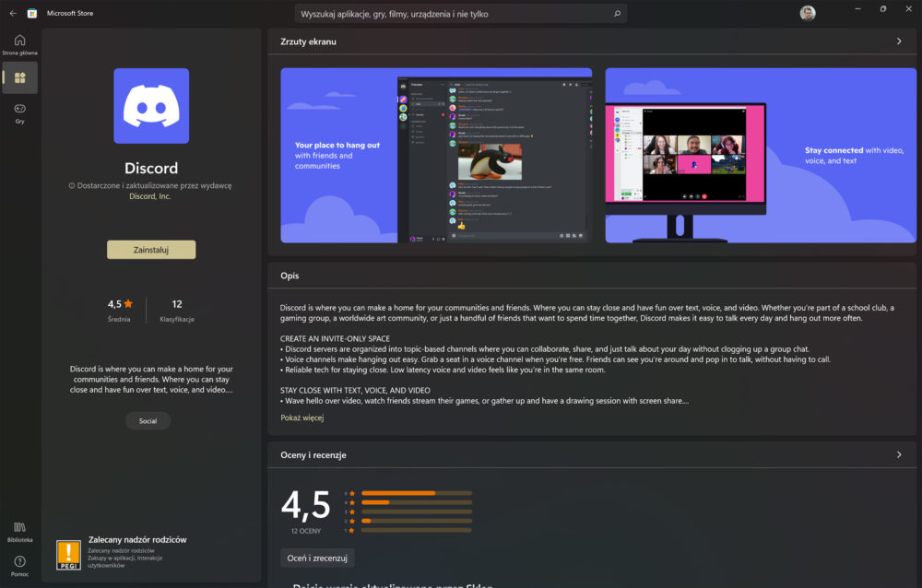Viewport: 922px width, 588px height.
Task: Open the user profile avatar
Action: tap(808, 13)
